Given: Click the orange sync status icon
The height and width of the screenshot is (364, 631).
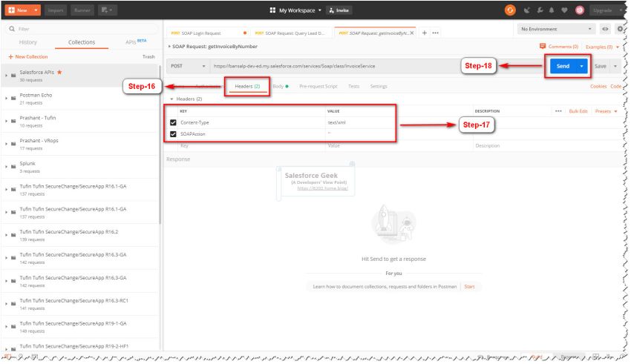Looking at the screenshot, I should [510, 10].
